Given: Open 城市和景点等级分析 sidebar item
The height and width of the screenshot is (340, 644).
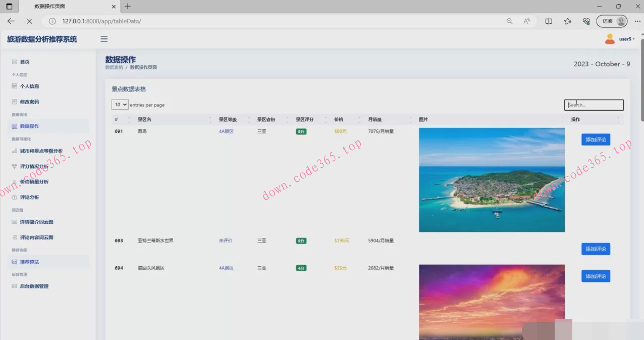Looking at the screenshot, I should coord(41,151).
